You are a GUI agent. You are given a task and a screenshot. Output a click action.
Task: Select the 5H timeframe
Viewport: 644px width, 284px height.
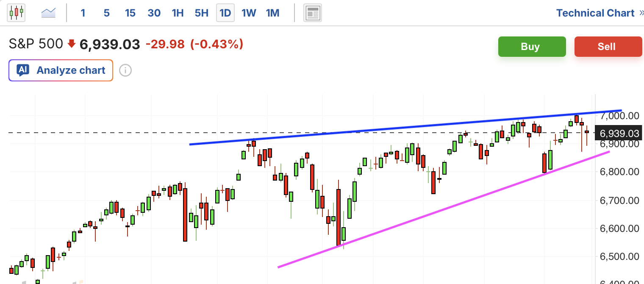coord(201,13)
